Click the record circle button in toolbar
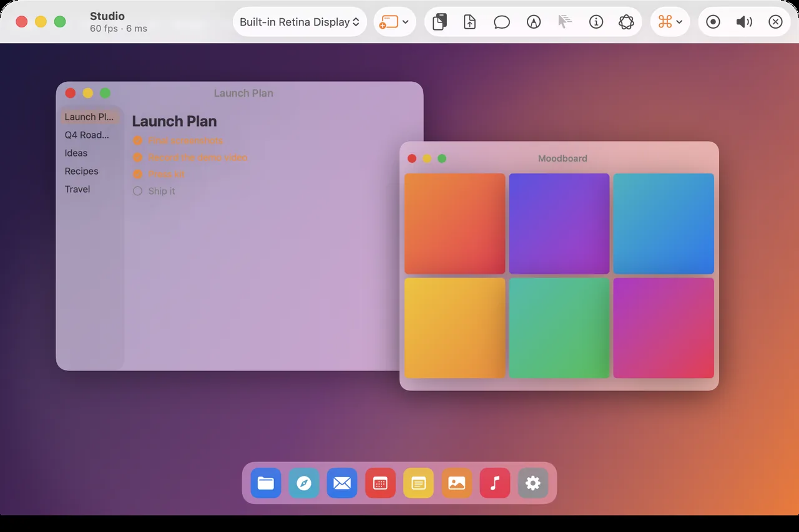This screenshot has width=799, height=532. point(713,22)
